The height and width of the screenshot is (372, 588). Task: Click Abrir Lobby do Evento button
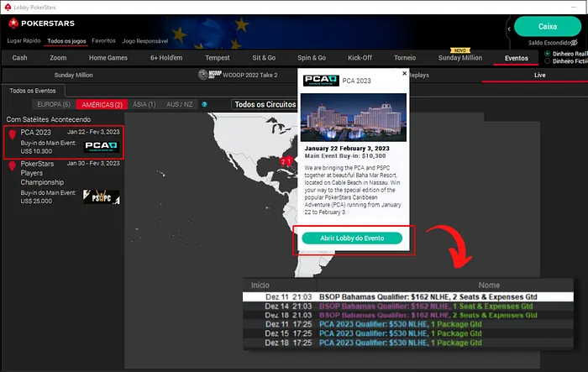coord(352,238)
